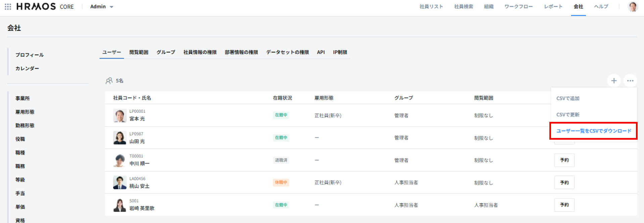The width and height of the screenshot is (644, 223).
Task: Click 宮本 光's profile photo
Action: (x=119, y=115)
